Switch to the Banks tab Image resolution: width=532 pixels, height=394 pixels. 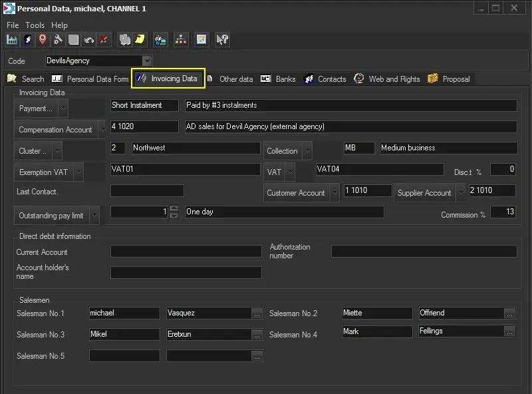(x=278, y=79)
